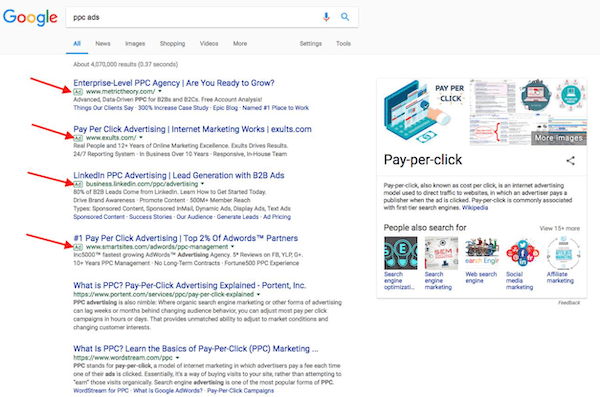Open Web search engine thumbnail

click(x=482, y=253)
